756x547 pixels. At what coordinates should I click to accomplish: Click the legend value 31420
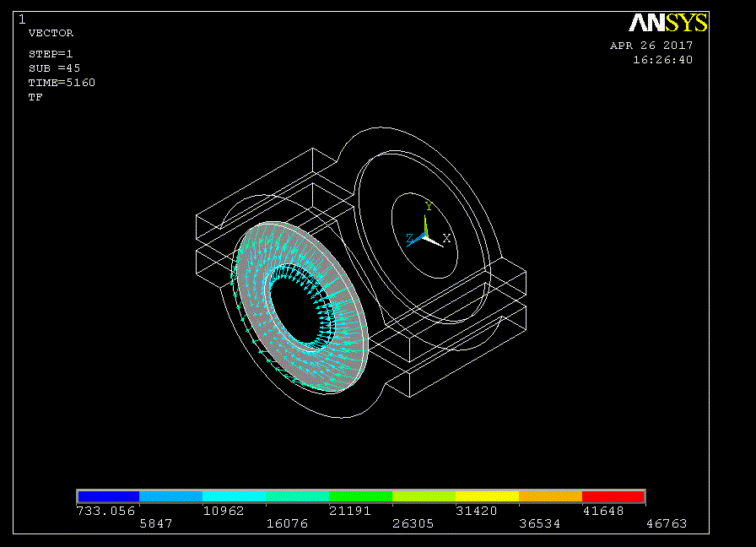click(477, 511)
